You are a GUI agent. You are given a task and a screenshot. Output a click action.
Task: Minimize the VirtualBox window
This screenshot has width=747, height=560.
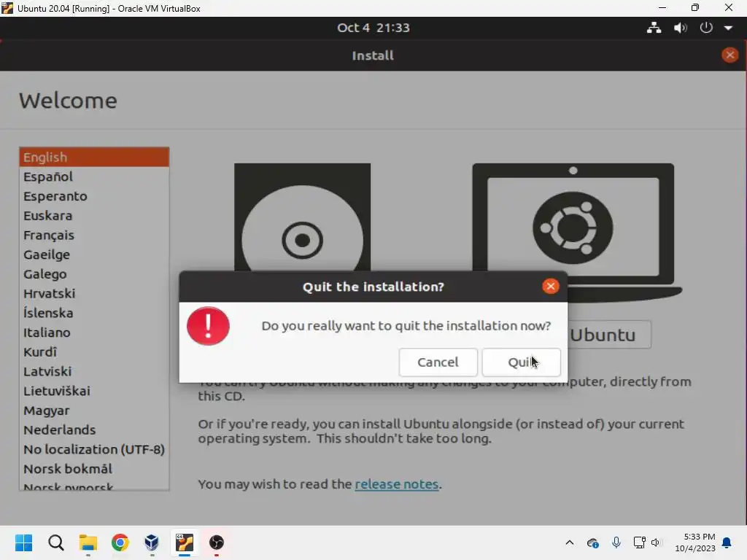point(662,7)
